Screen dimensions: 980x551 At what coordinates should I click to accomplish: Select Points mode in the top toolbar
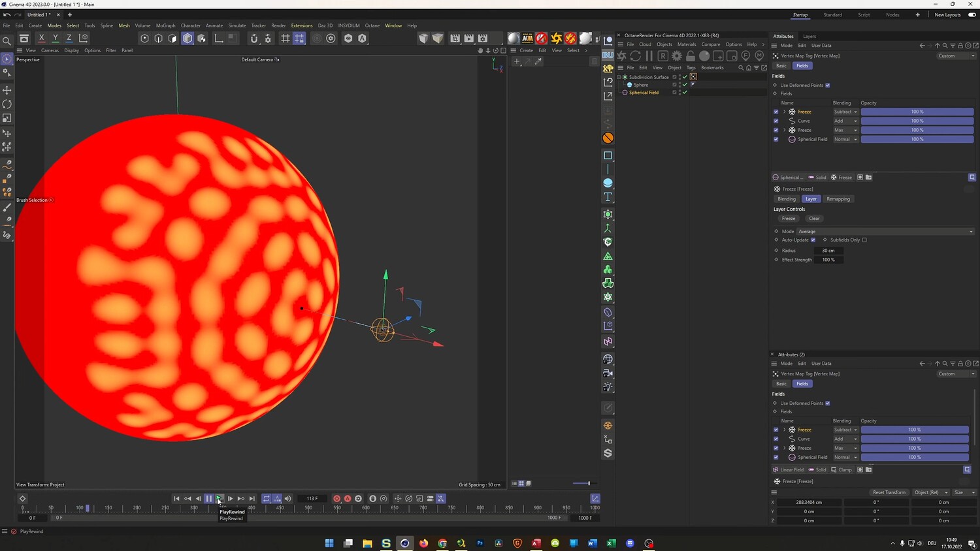pyautogui.click(x=145, y=39)
